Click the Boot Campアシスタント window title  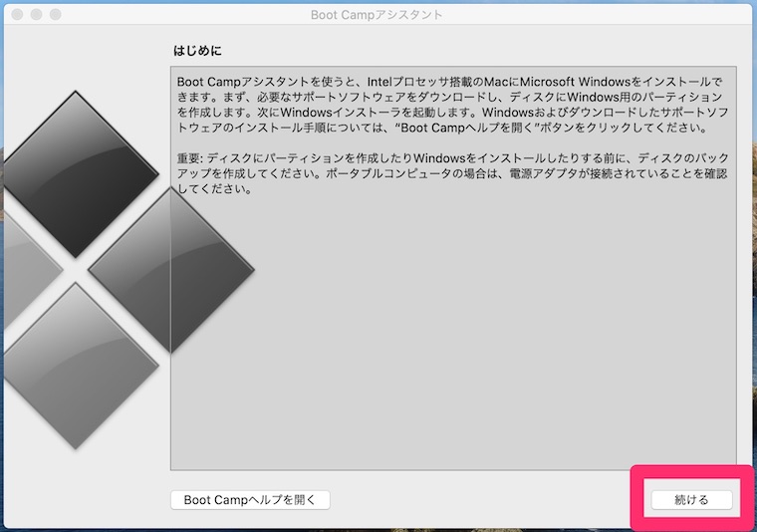(377, 15)
